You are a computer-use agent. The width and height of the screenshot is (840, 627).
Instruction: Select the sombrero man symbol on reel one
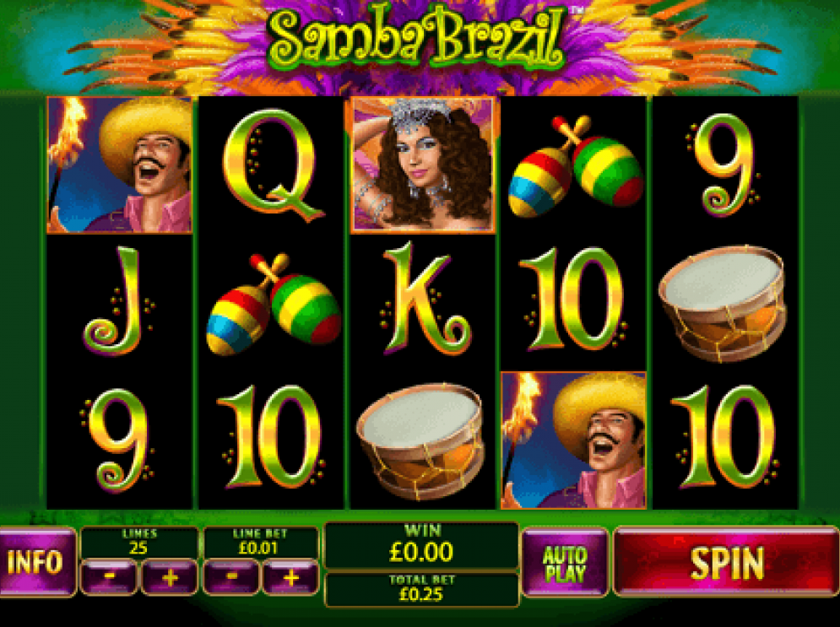coord(120,165)
